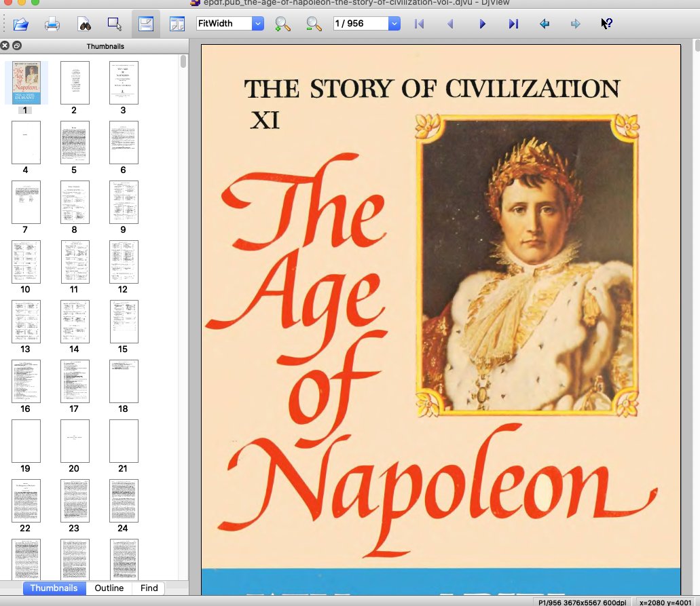Toggle continuous layout mode icon

tap(146, 24)
